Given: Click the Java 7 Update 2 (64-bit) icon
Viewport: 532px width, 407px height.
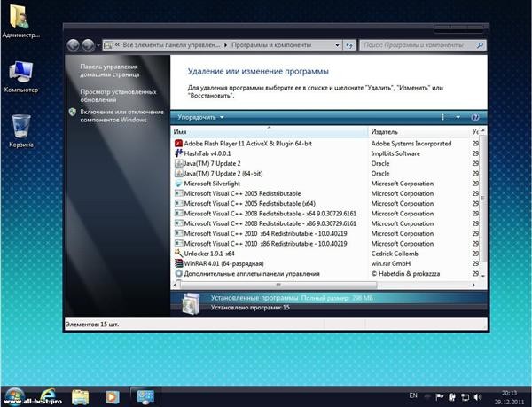Looking at the screenshot, I should click(178, 173).
